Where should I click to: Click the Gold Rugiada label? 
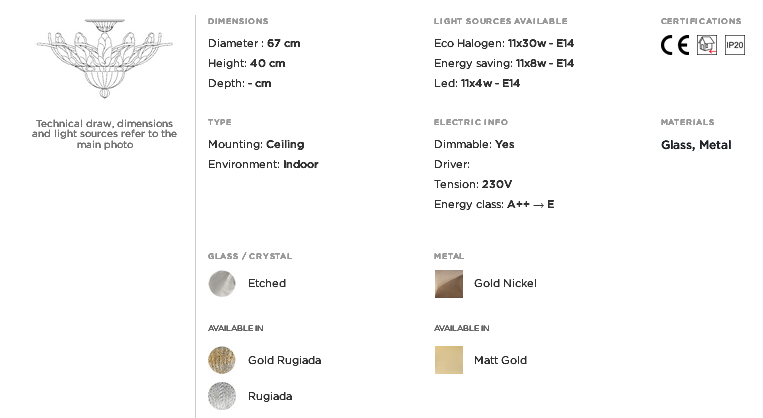click(x=285, y=360)
